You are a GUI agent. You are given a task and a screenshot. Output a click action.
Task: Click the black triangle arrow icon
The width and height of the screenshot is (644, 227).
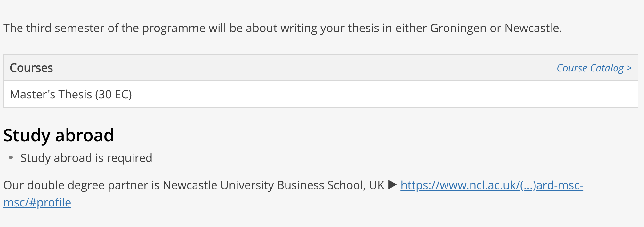click(392, 185)
